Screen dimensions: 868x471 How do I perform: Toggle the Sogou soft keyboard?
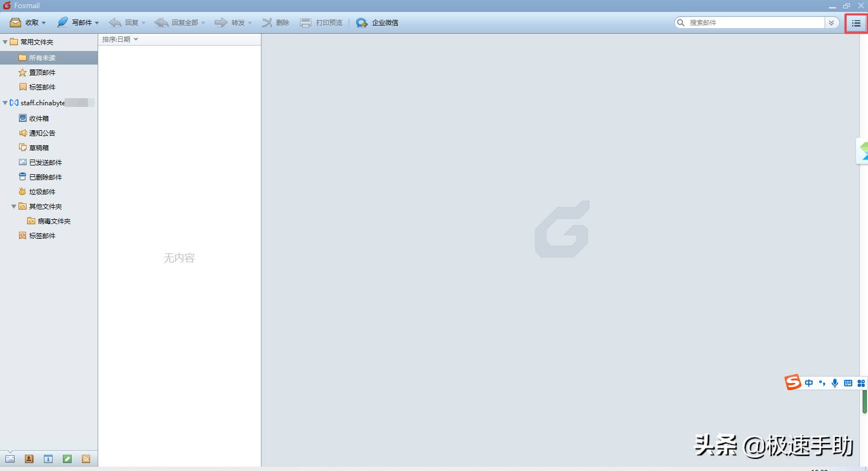pyautogui.click(x=848, y=383)
